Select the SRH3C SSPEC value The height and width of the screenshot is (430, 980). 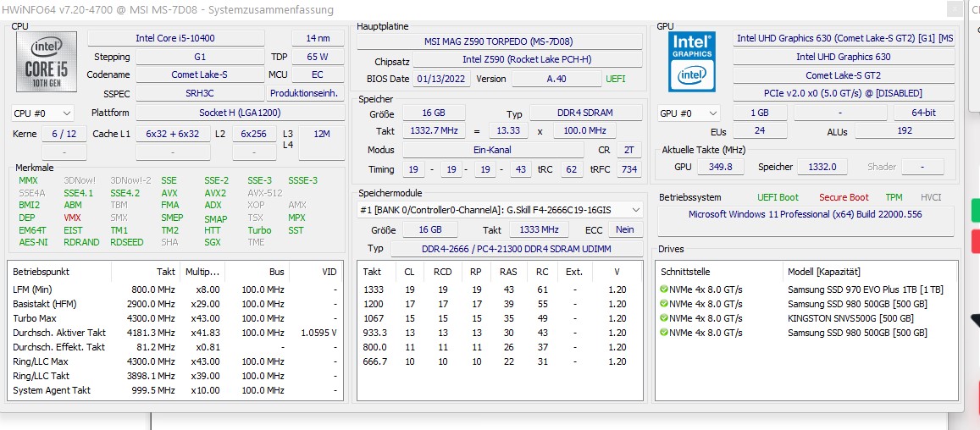point(199,93)
